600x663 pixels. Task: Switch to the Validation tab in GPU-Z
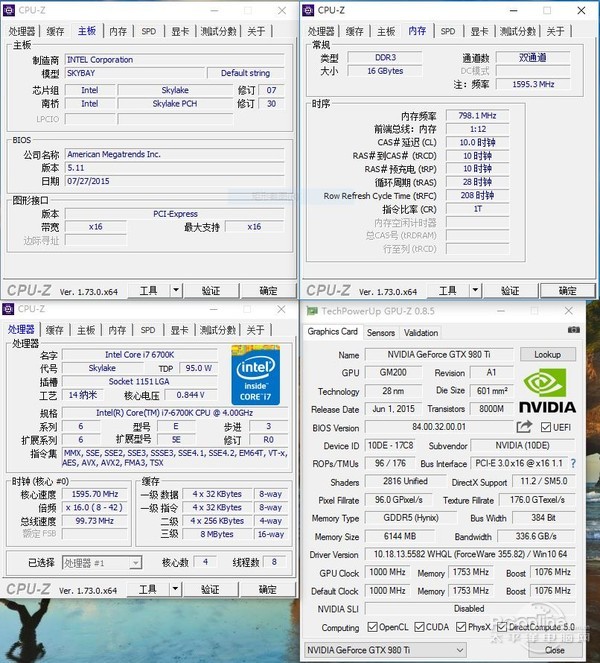[421, 333]
